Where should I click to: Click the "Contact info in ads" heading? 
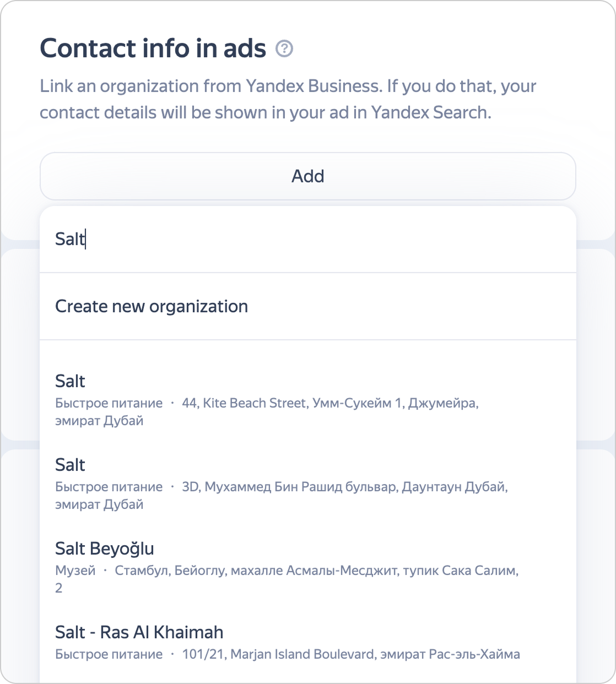coord(153,48)
